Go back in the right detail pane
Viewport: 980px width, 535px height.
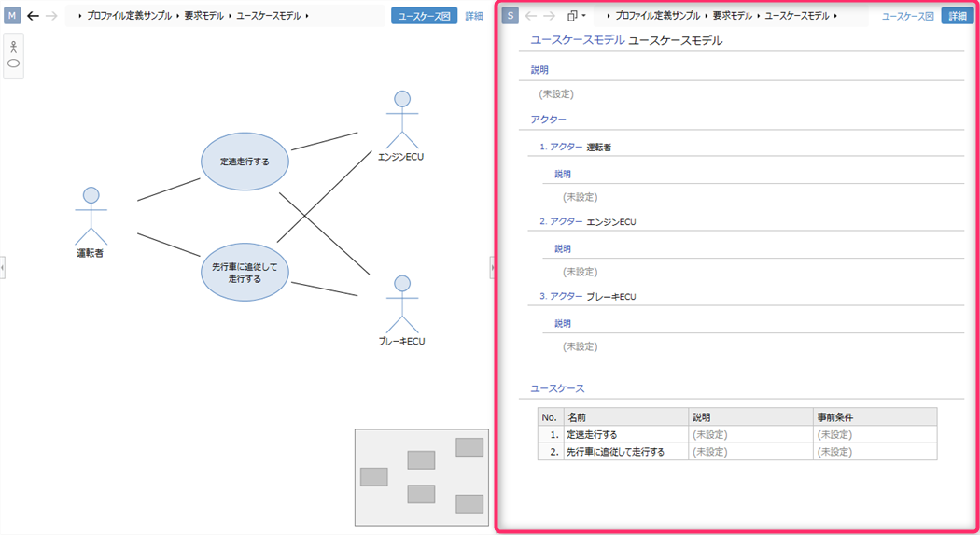coord(531,16)
